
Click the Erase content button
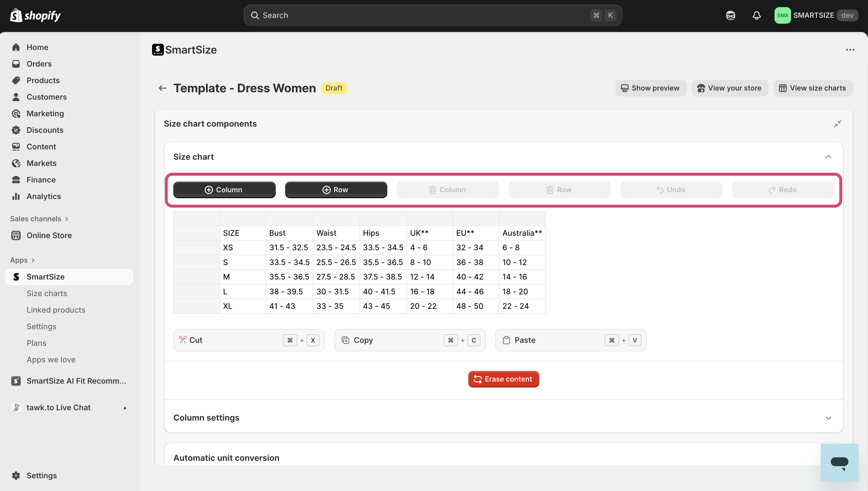tap(503, 379)
